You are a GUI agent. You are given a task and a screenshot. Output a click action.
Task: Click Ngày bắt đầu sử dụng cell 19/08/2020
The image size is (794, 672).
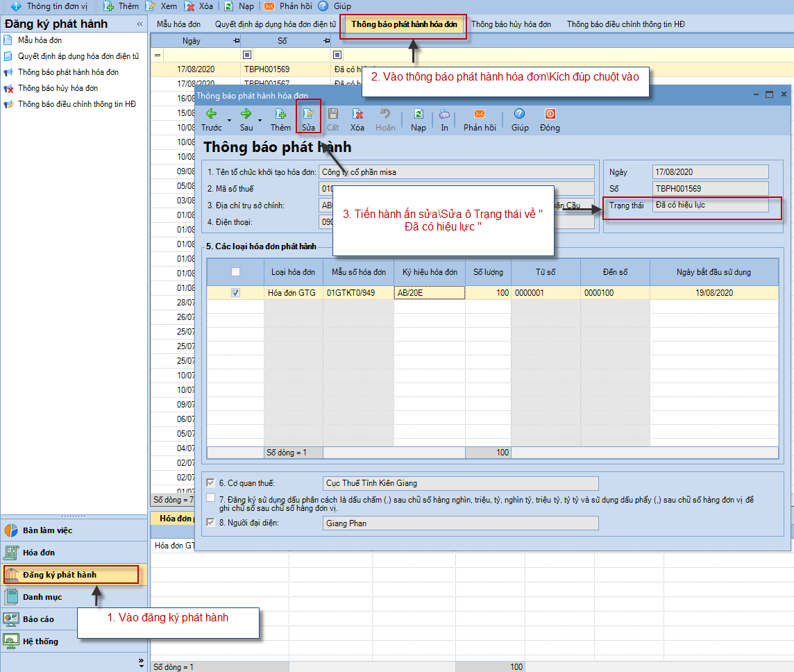pyautogui.click(x=714, y=293)
